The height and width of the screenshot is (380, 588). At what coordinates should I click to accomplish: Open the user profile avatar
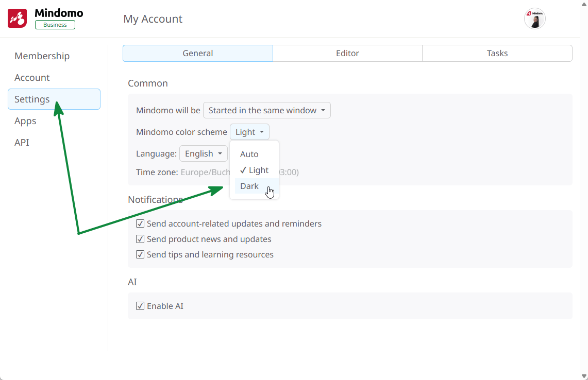(x=534, y=19)
